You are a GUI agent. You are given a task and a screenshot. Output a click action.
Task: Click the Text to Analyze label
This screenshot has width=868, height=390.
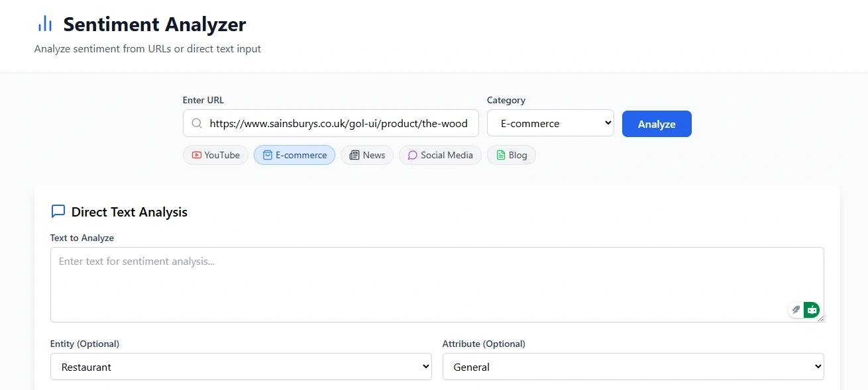point(82,238)
